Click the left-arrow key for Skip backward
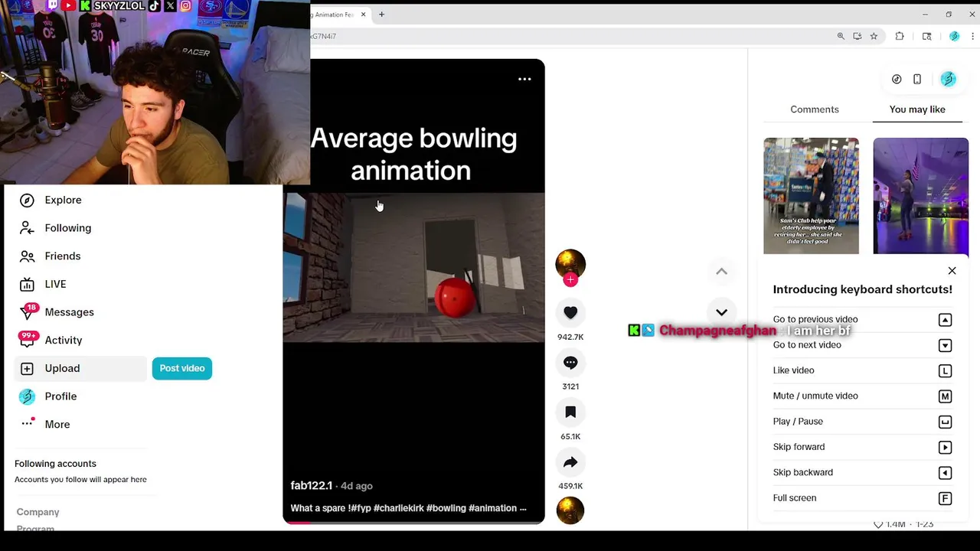The image size is (980, 551). (x=945, y=473)
